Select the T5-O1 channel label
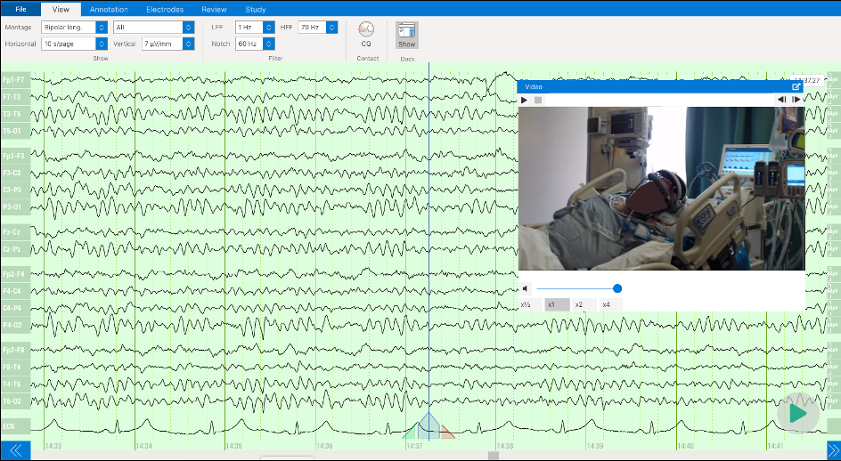 pyautogui.click(x=16, y=131)
